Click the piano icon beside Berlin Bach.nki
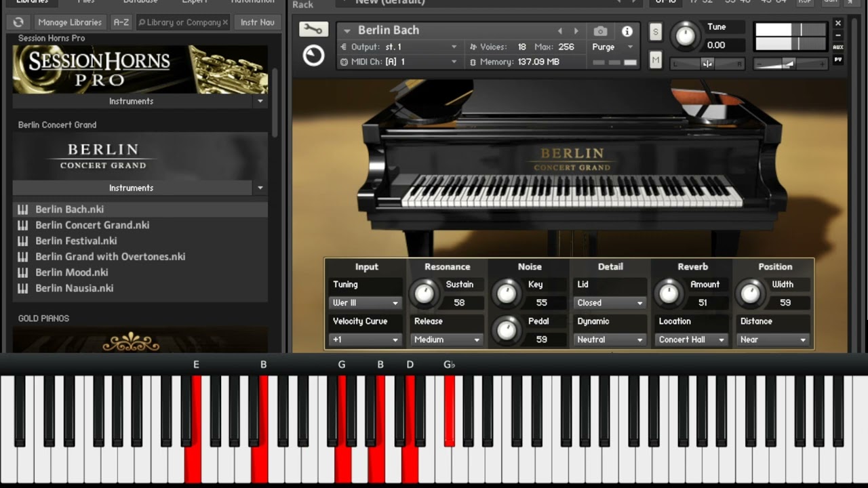 (x=23, y=209)
